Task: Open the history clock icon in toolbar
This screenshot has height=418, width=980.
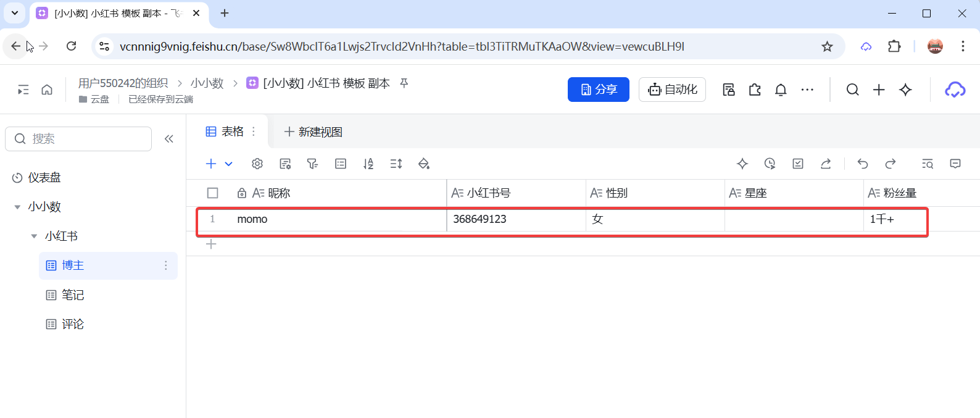Action: (x=770, y=164)
